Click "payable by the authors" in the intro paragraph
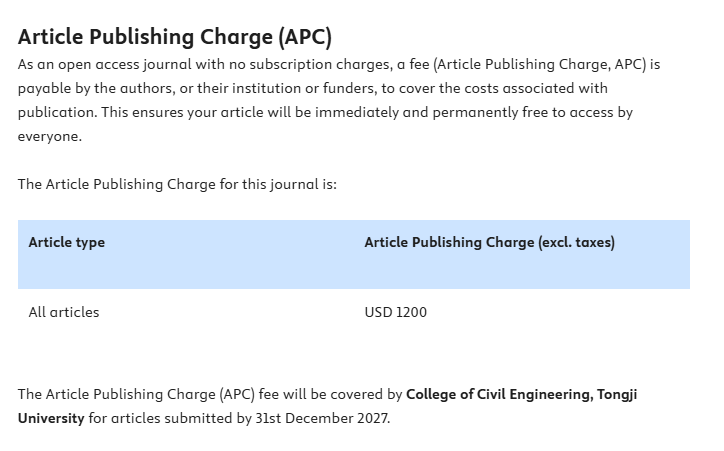The height and width of the screenshot is (451, 724). (95, 88)
